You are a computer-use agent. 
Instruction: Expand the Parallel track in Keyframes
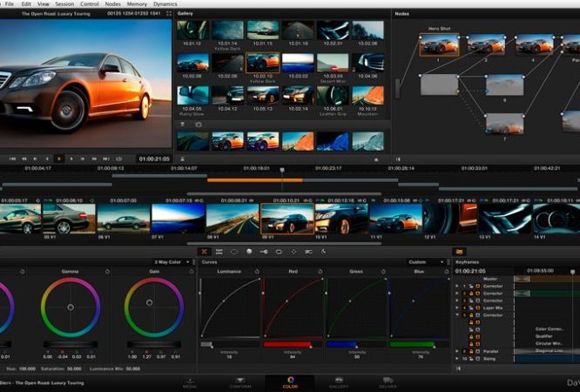pyautogui.click(x=458, y=351)
